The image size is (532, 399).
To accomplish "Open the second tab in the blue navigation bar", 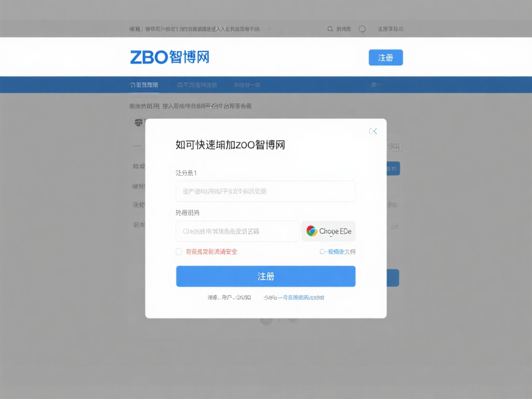I will [x=197, y=85].
